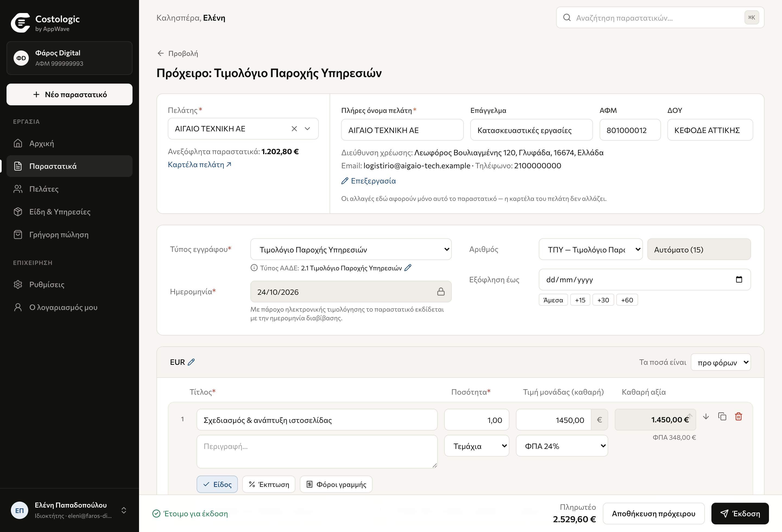Set the due date with the +30 button

click(603, 300)
